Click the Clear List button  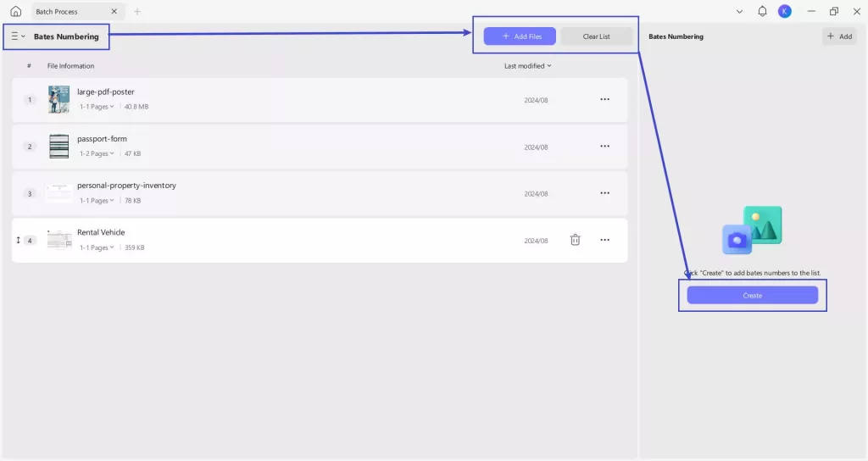596,36
